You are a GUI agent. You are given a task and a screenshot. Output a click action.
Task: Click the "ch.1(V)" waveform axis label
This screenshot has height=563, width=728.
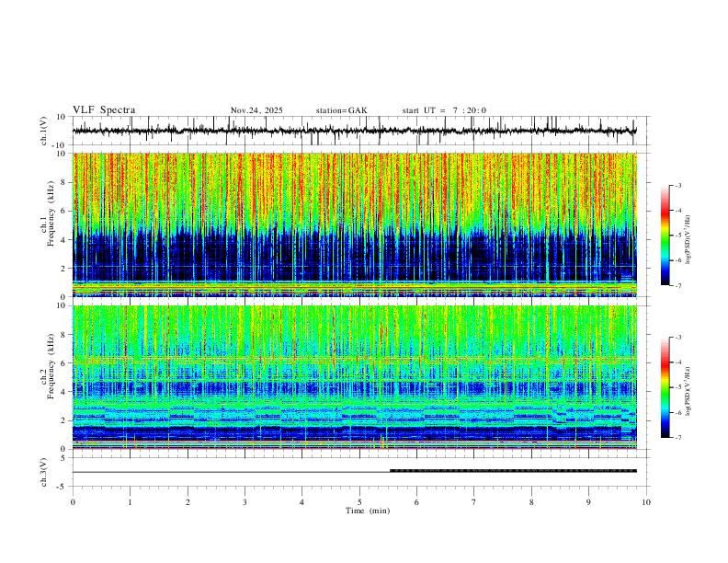44,131
